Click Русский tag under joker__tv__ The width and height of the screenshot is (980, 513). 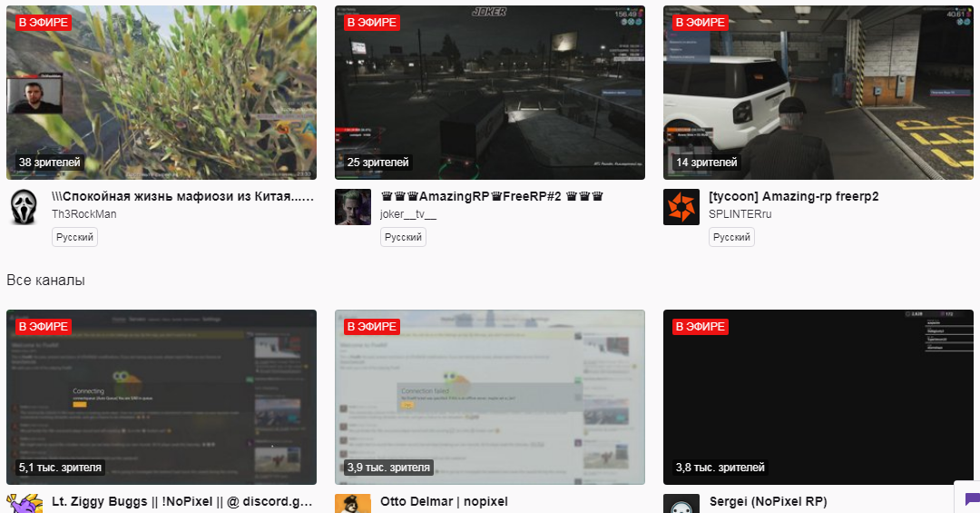click(x=403, y=237)
